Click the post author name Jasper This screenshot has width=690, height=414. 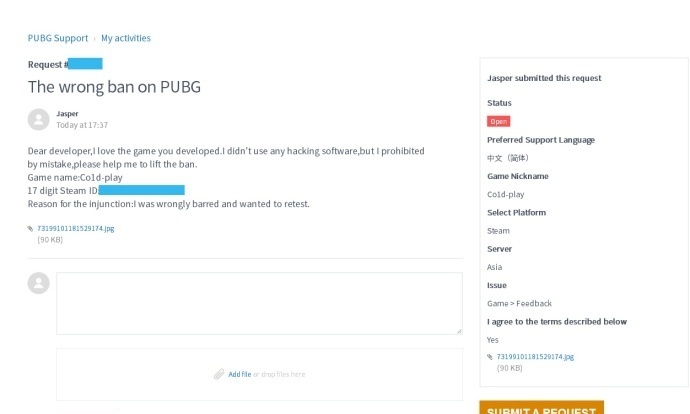click(68, 114)
